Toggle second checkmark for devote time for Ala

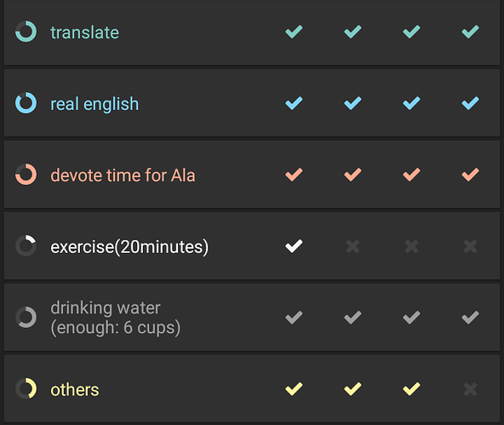pyautogui.click(x=352, y=175)
